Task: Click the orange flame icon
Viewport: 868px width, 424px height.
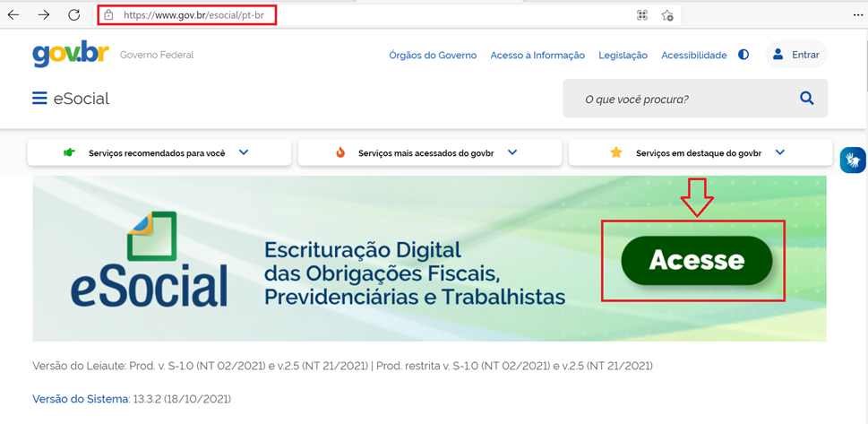Action: pyautogui.click(x=340, y=152)
